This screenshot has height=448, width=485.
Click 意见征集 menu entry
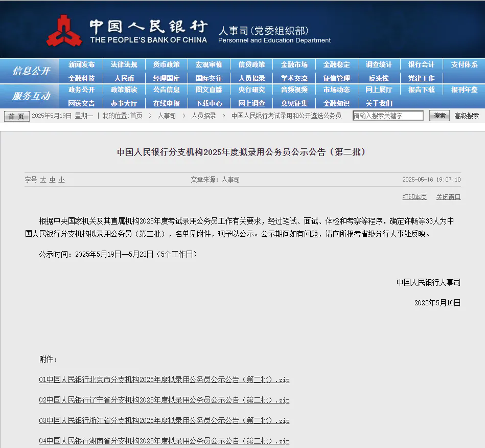(x=294, y=103)
